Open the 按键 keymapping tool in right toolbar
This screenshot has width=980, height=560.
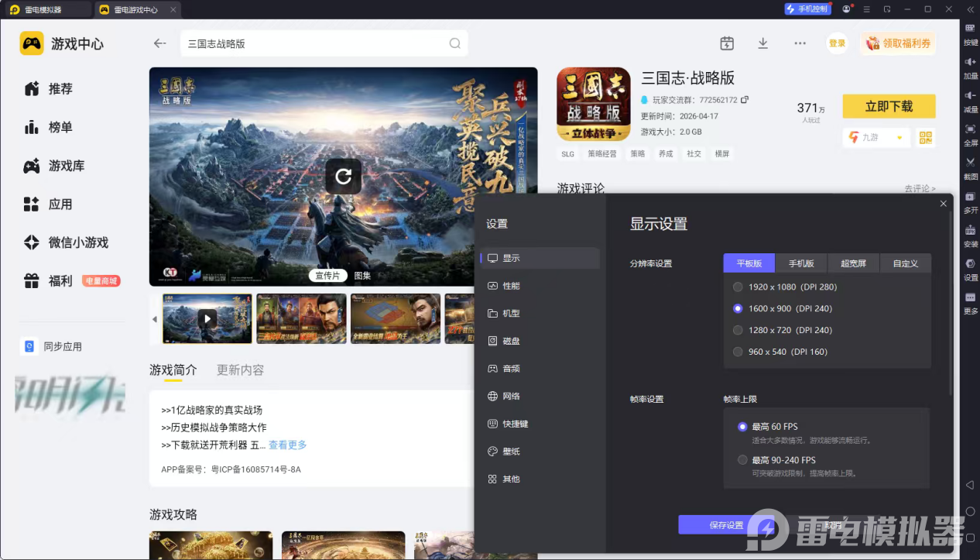pyautogui.click(x=970, y=33)
